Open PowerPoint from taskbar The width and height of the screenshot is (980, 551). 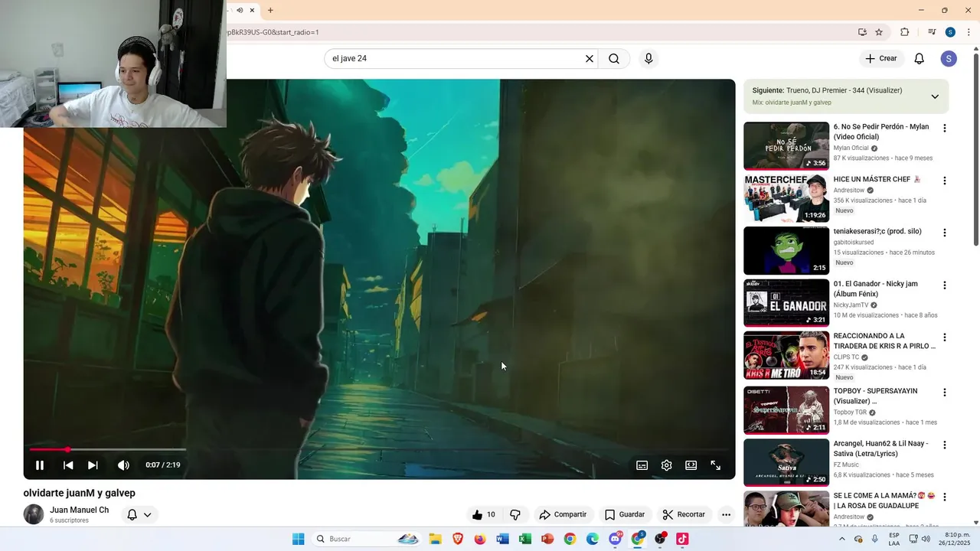(x=547, y=539)
